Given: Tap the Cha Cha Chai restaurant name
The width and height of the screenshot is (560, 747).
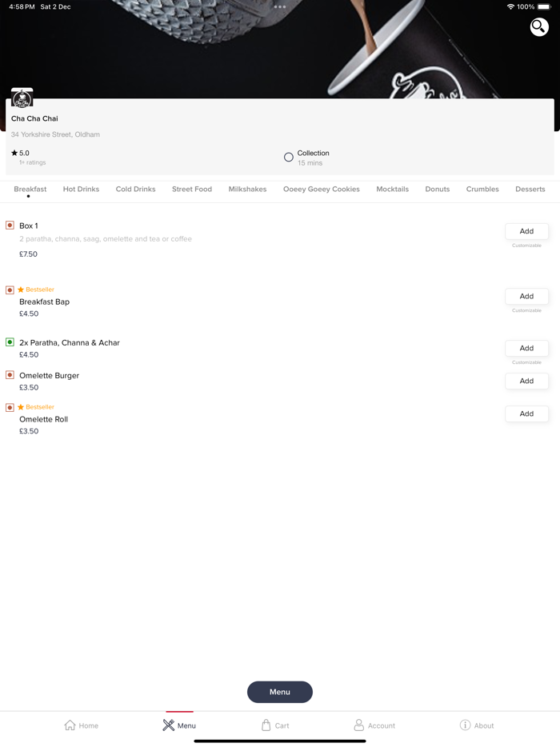Looking at the screenshot, I should 34,118.
